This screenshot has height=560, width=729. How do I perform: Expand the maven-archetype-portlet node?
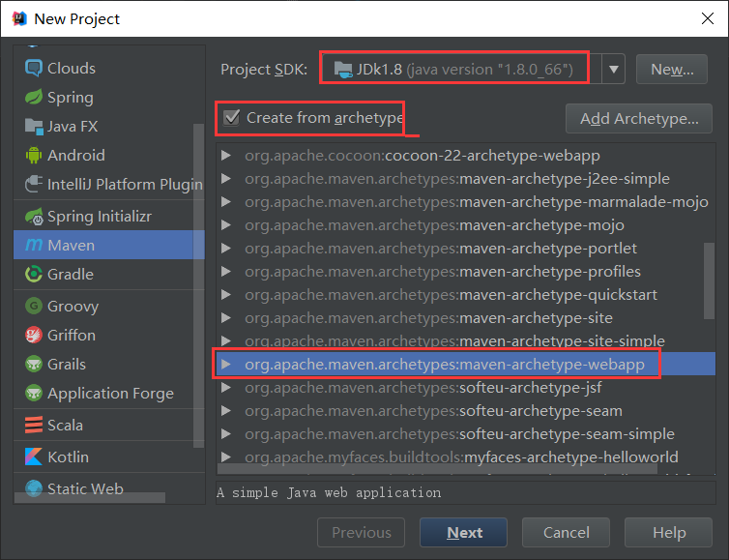[x=226, y=249]
